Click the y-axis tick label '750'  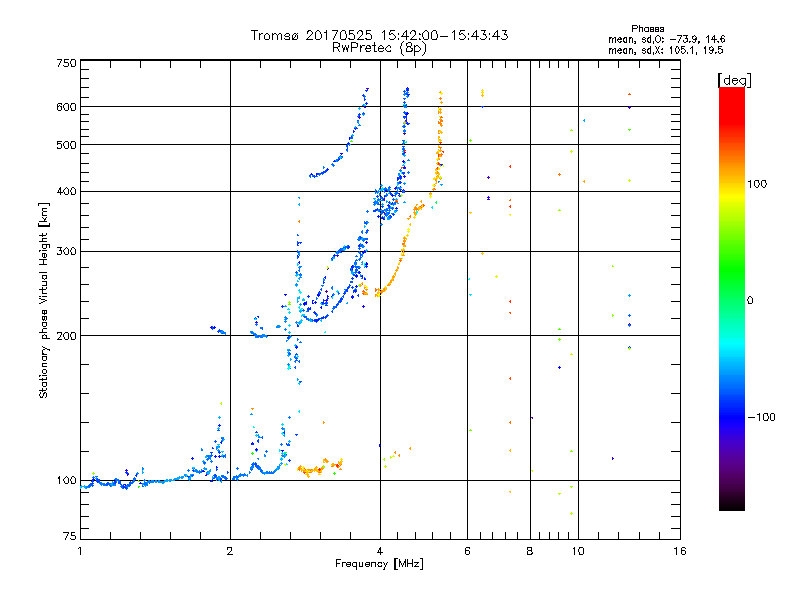(66, 63)
